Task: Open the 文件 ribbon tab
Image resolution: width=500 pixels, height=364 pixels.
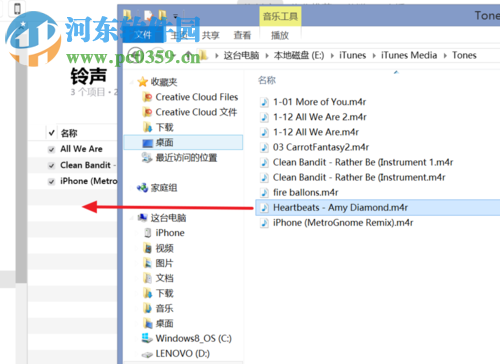Action: coord(143,35)
